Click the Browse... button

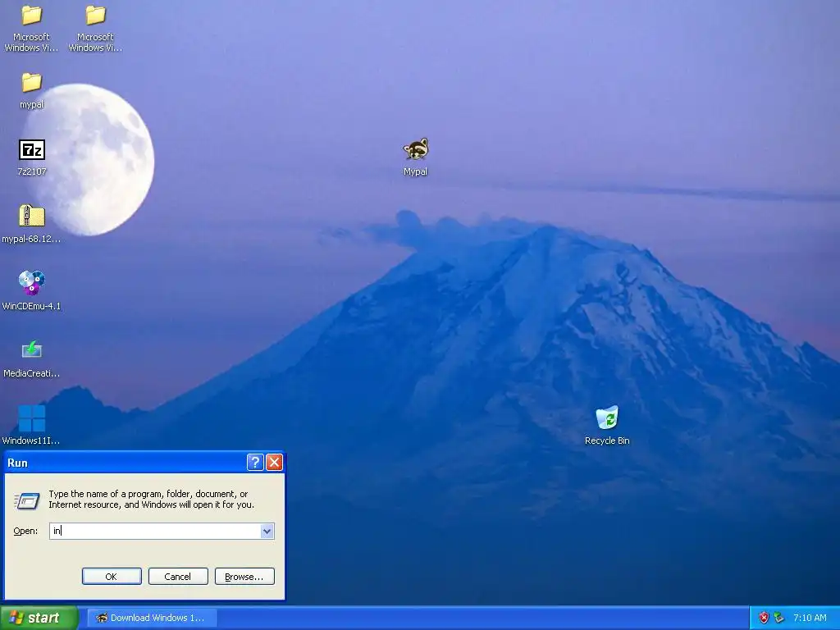tap(244, 577)
